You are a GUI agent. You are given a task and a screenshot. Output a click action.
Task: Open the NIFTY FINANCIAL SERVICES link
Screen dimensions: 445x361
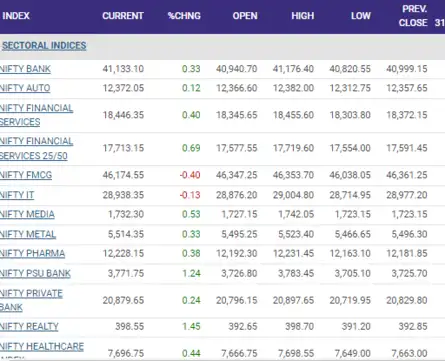point(36,115)
